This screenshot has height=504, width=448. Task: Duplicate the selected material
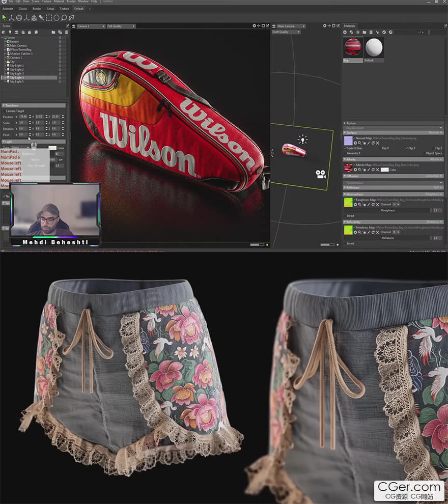[x=351, y=32]
